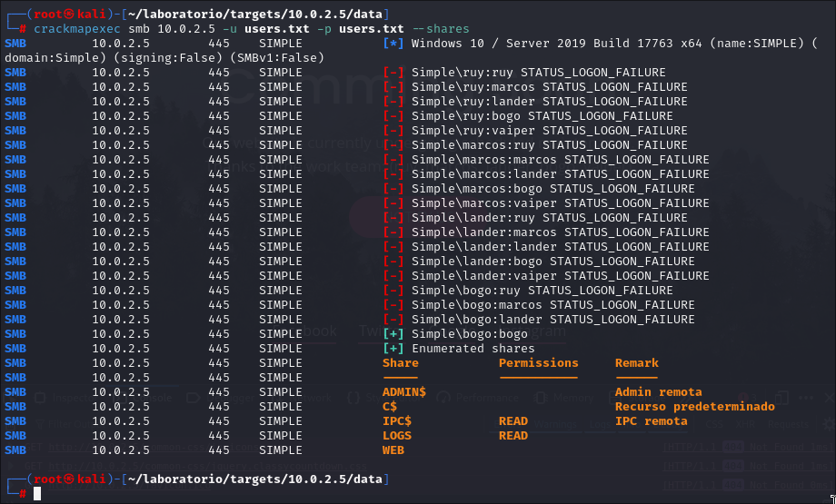The height and width of the screenshot is (504, 836).
Task: Click the green [+] marker beside Simple\bogo:bogo
Action: click(393, 334)
